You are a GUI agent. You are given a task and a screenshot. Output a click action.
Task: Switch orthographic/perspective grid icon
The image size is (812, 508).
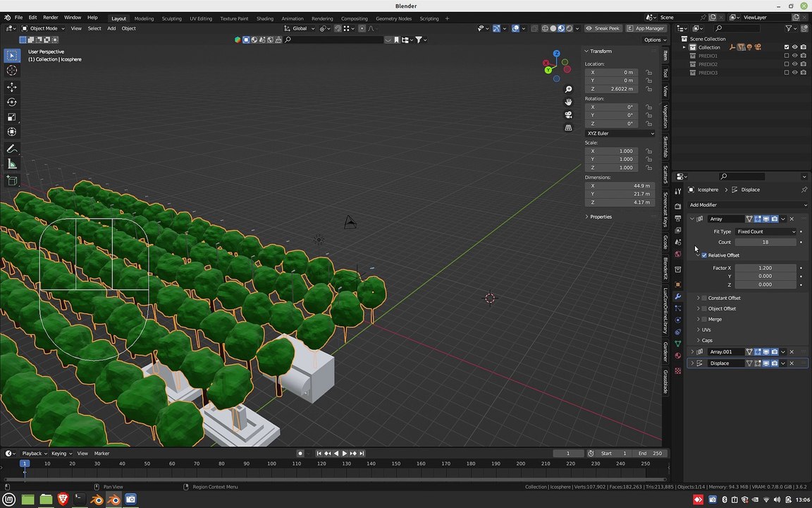568,128
